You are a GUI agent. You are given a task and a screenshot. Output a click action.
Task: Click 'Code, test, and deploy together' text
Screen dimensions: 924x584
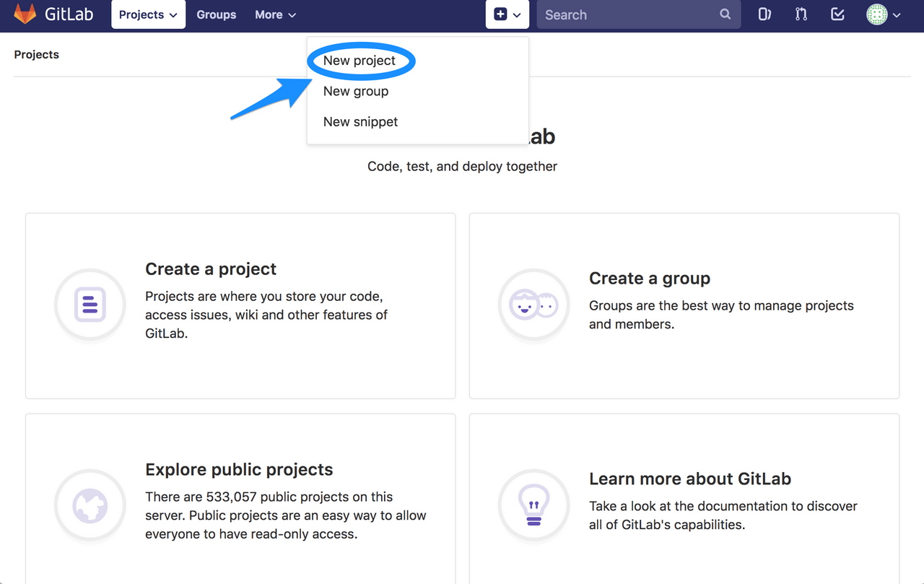tap(463, 167)
